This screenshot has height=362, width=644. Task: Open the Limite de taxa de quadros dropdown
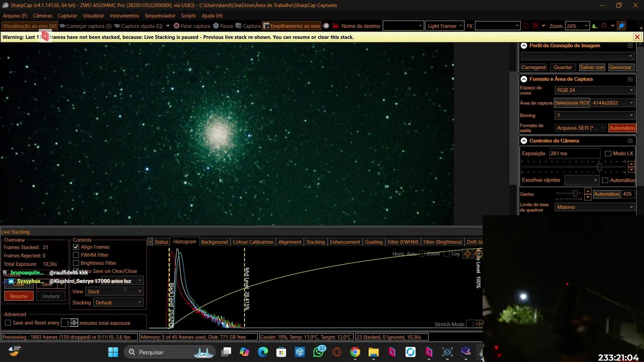point(595,207)
